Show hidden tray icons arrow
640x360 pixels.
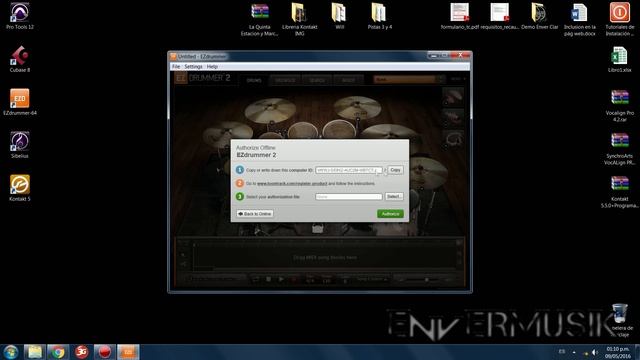tap(574, 352)
